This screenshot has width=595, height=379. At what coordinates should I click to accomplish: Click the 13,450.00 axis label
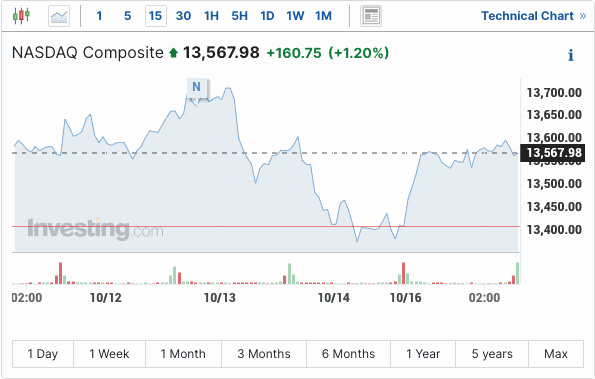point(554,207)
